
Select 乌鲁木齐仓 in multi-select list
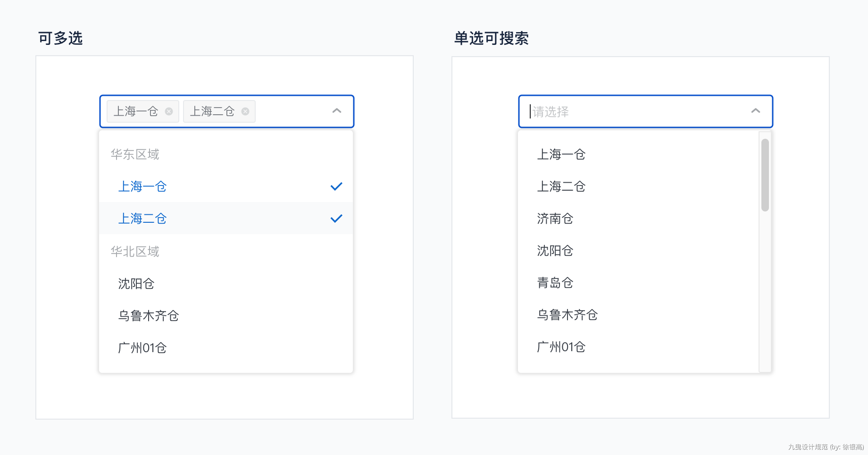226,316
